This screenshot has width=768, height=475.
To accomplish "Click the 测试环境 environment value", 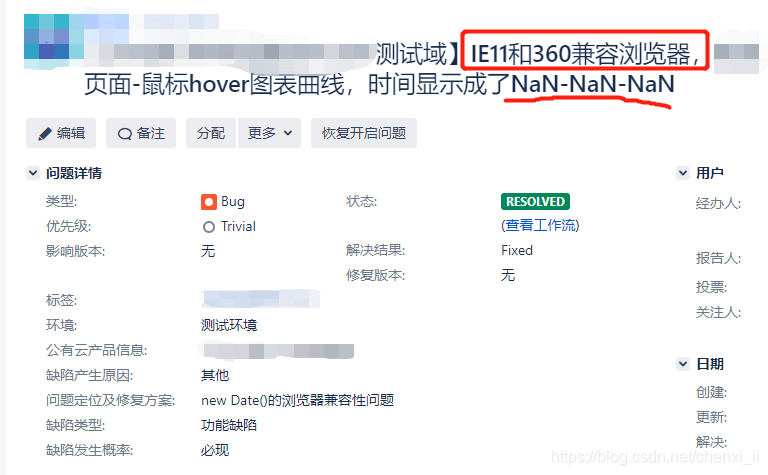I will tap(229, 325).
